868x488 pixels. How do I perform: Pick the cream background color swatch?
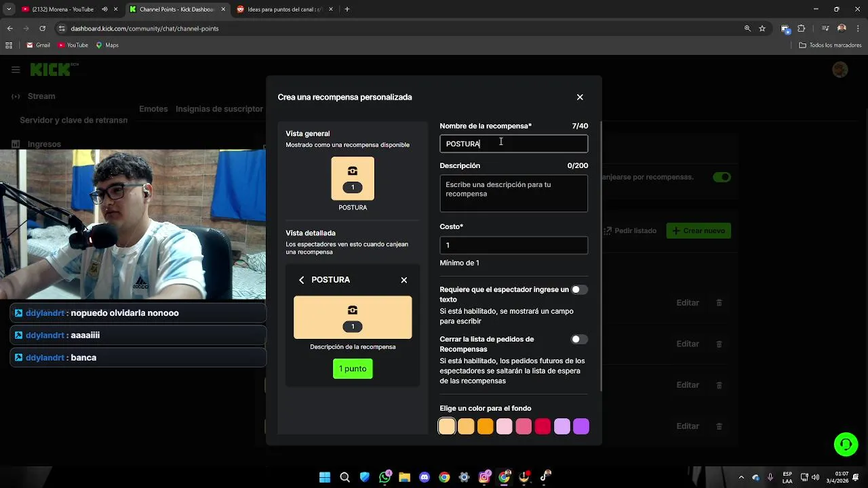[x=447, y=426]
